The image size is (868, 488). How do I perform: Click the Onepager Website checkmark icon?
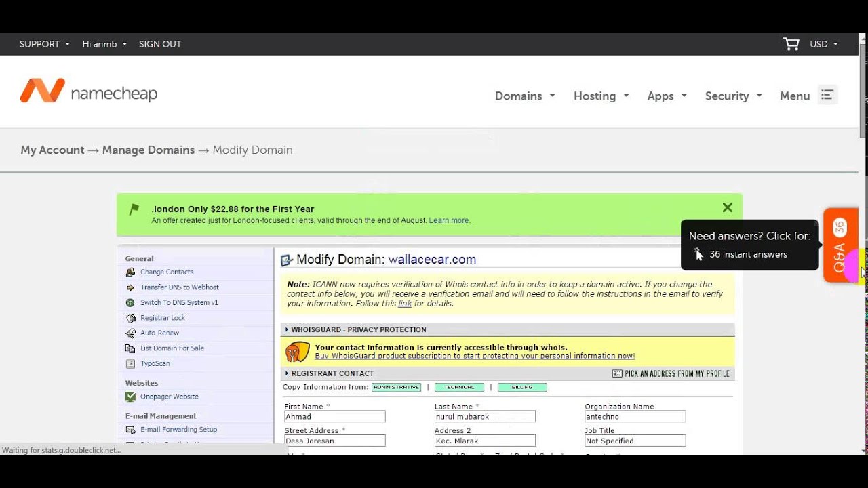130,396
